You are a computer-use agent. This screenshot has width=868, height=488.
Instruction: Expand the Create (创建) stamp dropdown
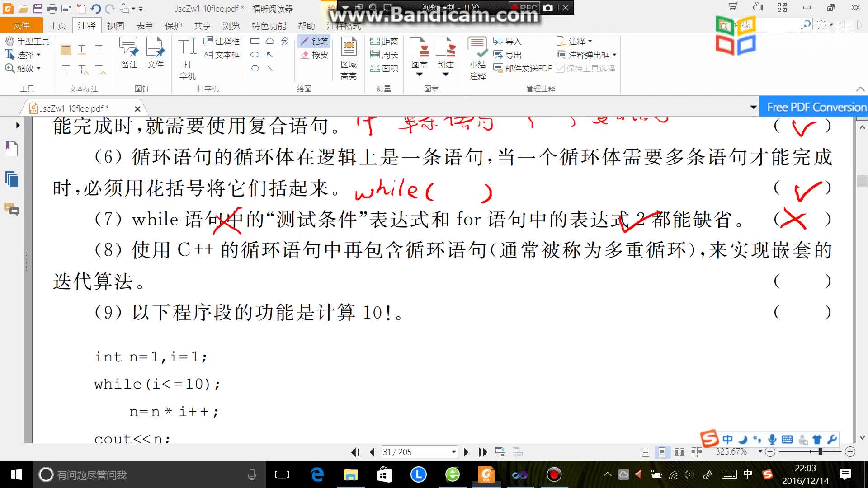(446, 74)
